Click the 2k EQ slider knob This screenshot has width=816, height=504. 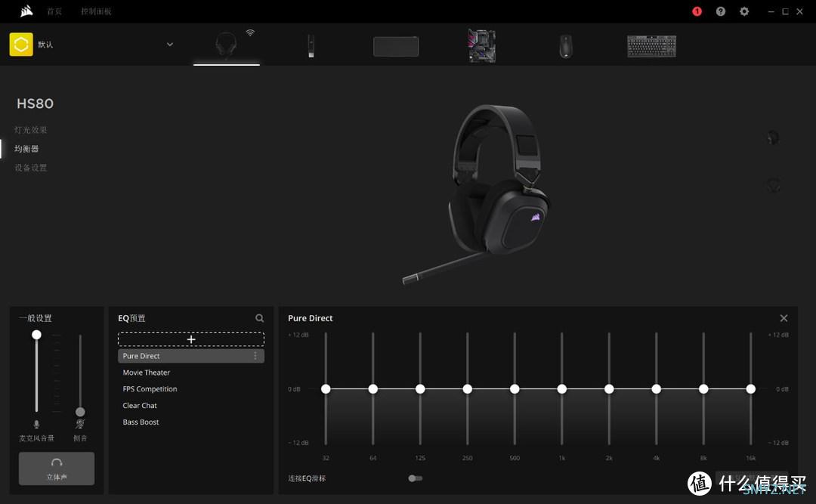tap(609, 389)
